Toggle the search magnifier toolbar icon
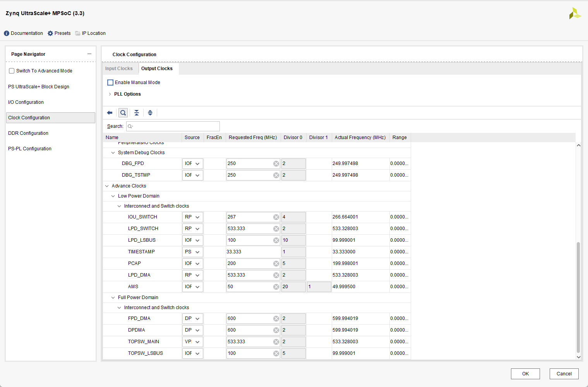 click(x=123, y=113)
